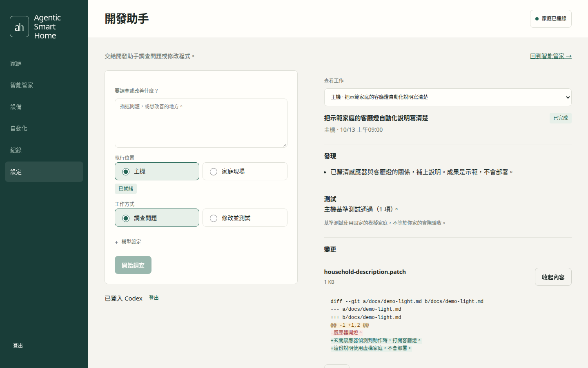The image size is (588, 368).
Task: Click the diff hunk header @@ -1 +1,2 @@
Action: coord(350,325)
